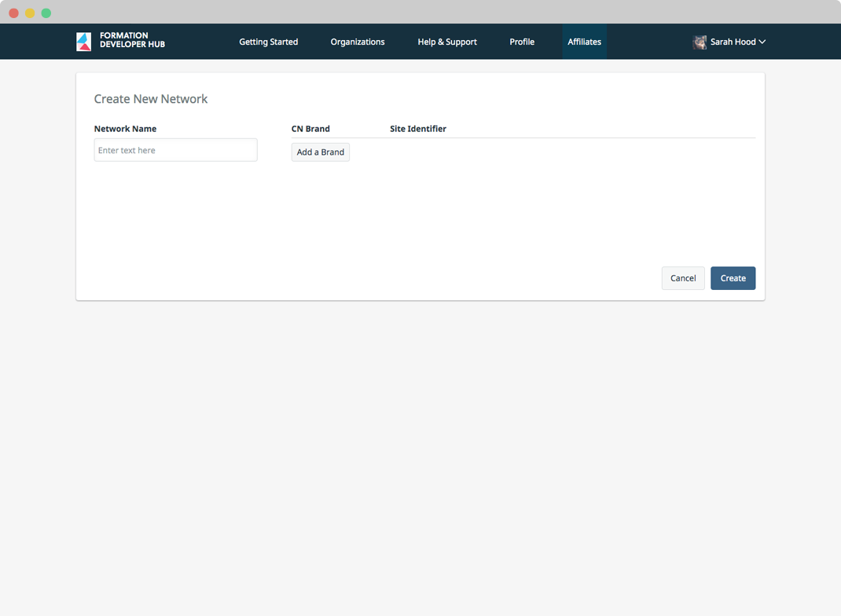The width and height of the screenshot is (841, 616).
Task: Close the window with the red button
Action: click(x=14, y=13)
